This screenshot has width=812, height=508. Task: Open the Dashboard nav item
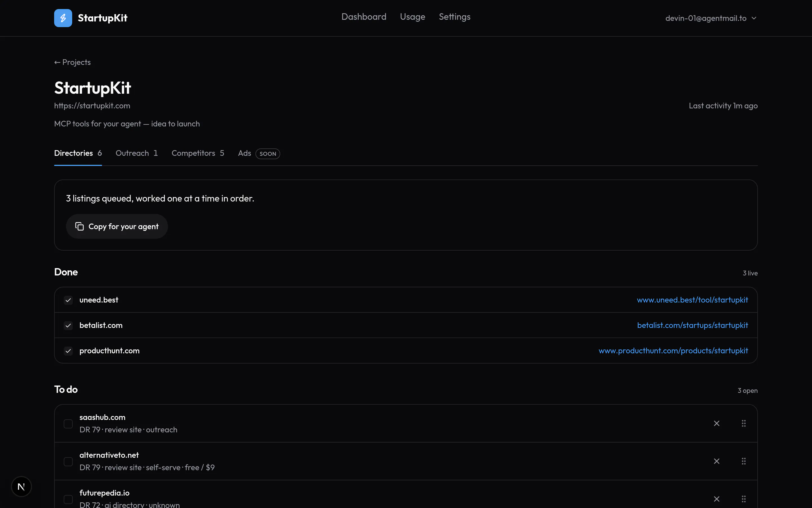coord(364,17)
